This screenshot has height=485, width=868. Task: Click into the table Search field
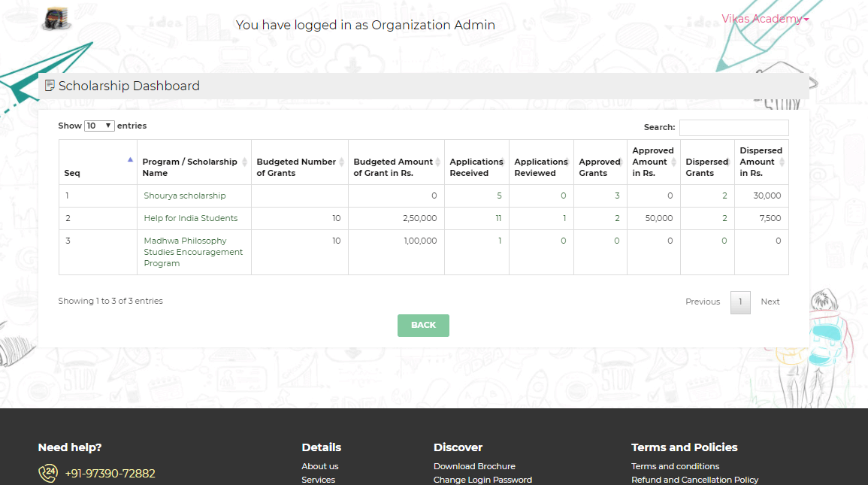coord(733,128)
